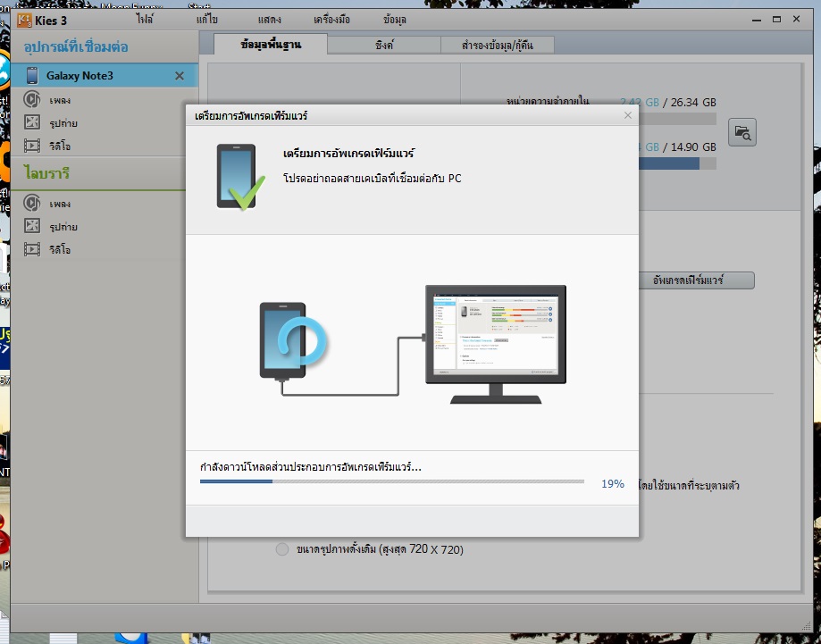This screenshot has height=644, width=821.
Task: Click the PC cable warning text
Action: pos(373,178)
